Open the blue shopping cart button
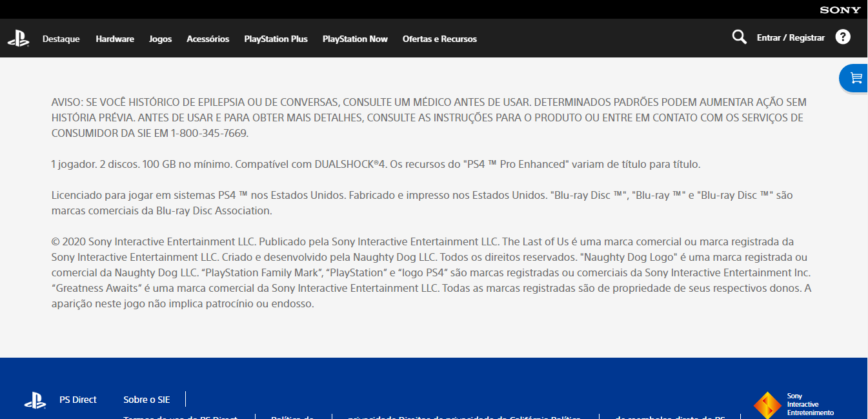The image size is (868, 419). point(854,78)
